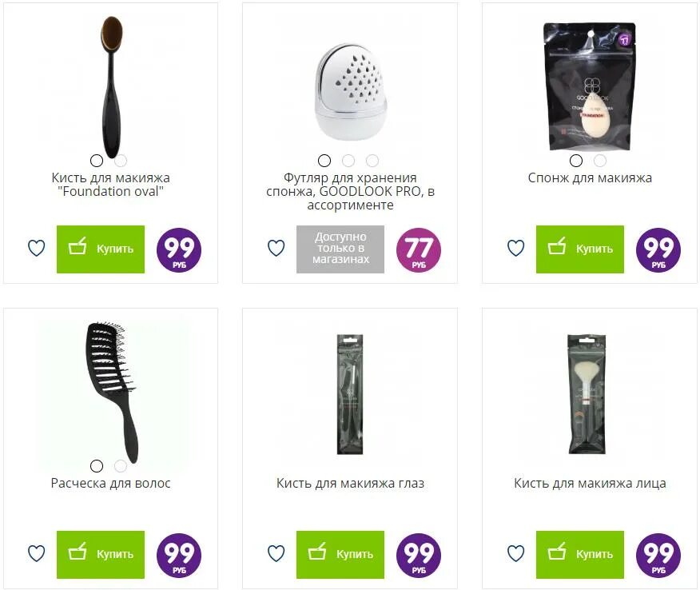This screenshot has height=590, width=700.
Task: Add Расческа для волос to wishlist heart
Action: 37,554
